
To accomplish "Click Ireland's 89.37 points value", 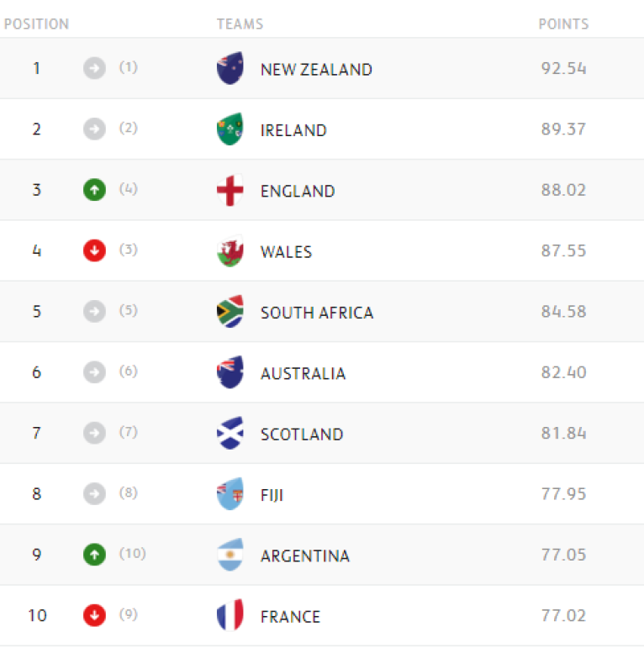I will tap(563, 129).
